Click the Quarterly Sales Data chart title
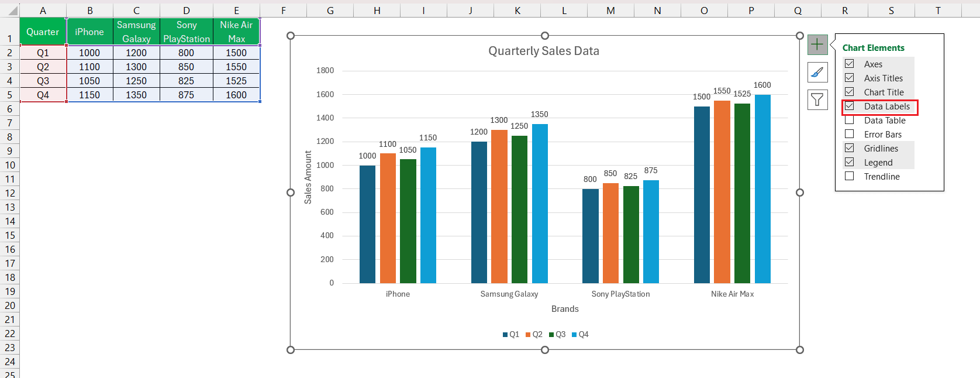Viewport: 980px width, 378px height. (x=544, y=51)
